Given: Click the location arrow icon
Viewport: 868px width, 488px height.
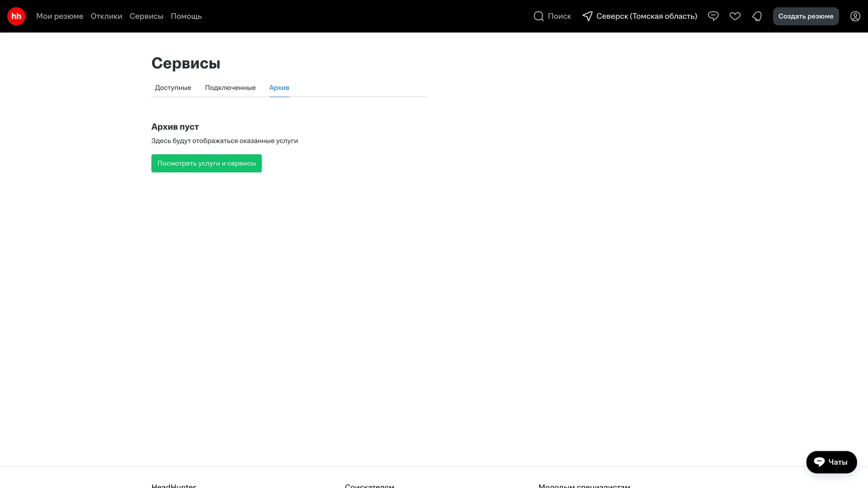Looking at the screenshot, I should coord(587,16).
